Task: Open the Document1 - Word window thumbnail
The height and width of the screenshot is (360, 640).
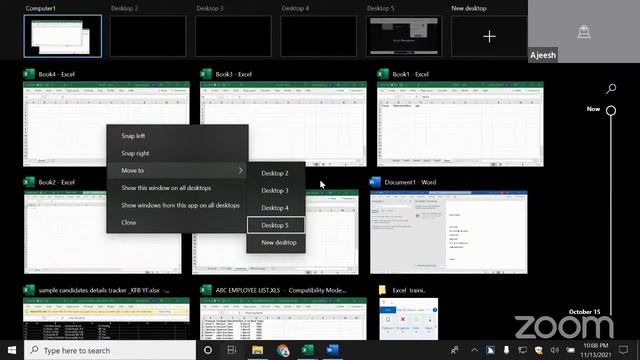Action: pyautogui.click(x=449, y=232)
